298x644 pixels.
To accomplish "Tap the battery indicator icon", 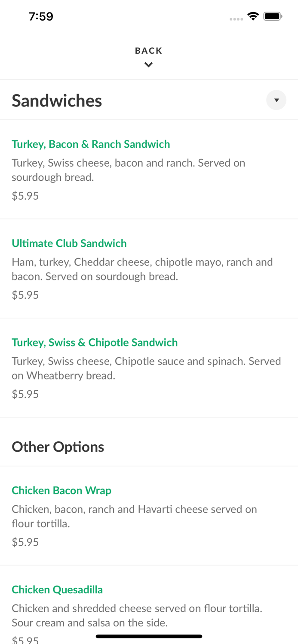I will click(273, 15).
